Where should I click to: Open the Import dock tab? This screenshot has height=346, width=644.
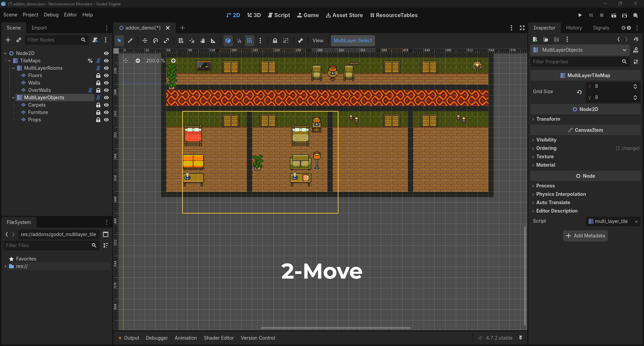(39, 28)
